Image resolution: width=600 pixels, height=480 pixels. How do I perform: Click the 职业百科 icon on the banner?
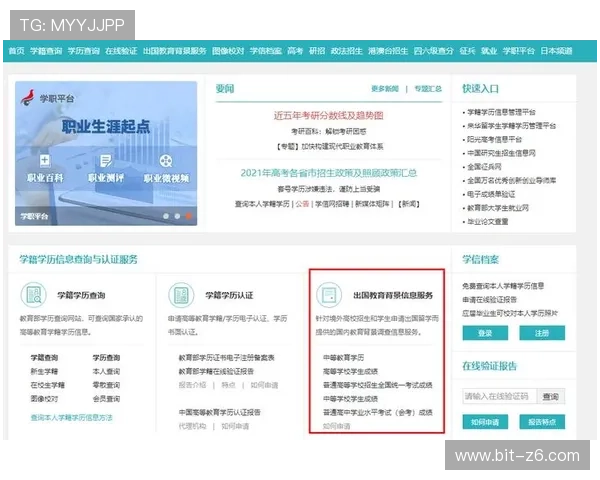(x=44, y=161)
